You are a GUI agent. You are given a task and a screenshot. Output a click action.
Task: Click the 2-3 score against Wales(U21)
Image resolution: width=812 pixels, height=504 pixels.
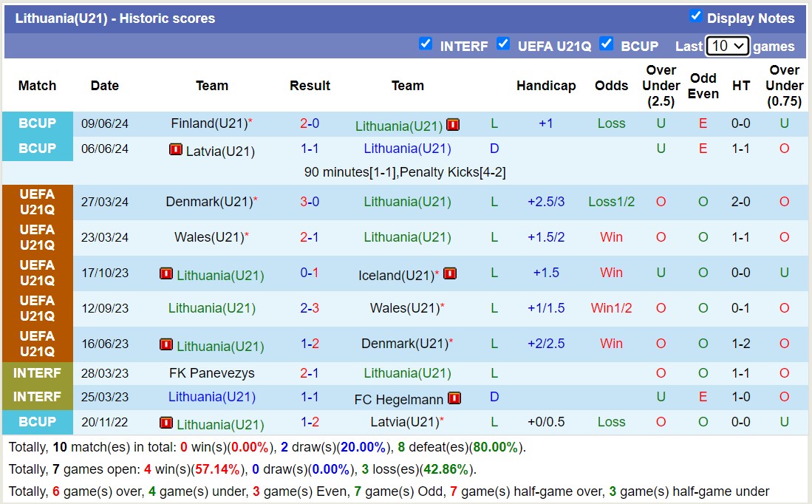[x=310, y=308]
